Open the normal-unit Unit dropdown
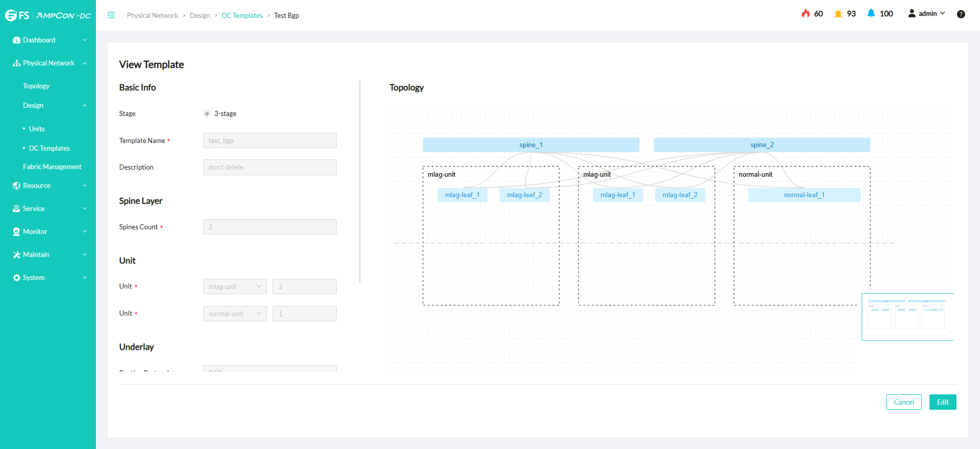The width and height of the screenshot is (980, 449). 235,314
